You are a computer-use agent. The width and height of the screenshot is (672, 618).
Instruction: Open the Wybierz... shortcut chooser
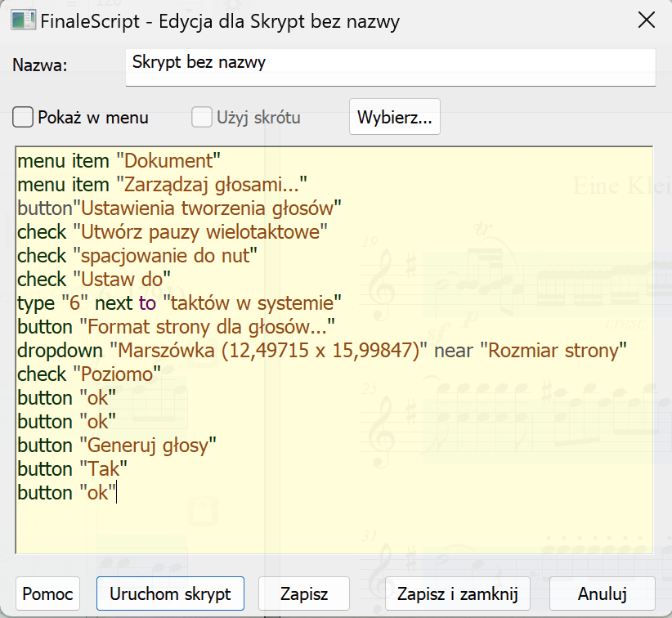(x=395, y=117)
